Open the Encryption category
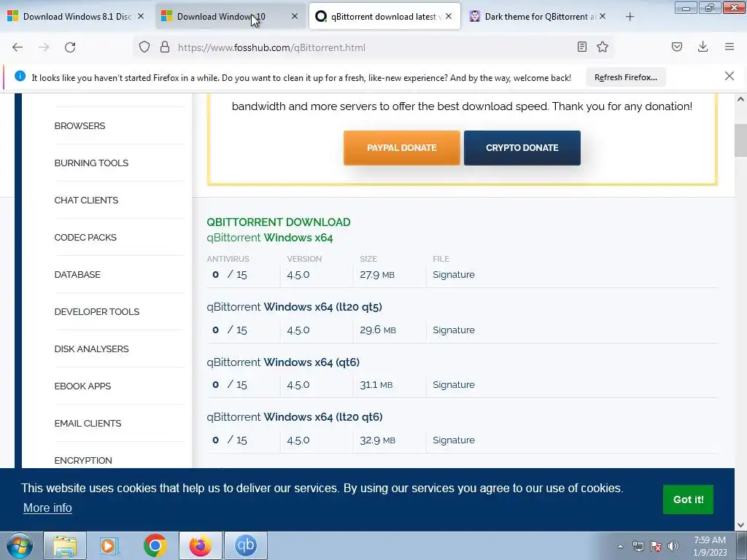The width and height of the screenshot is (747, 560). (x=83, y=461)
